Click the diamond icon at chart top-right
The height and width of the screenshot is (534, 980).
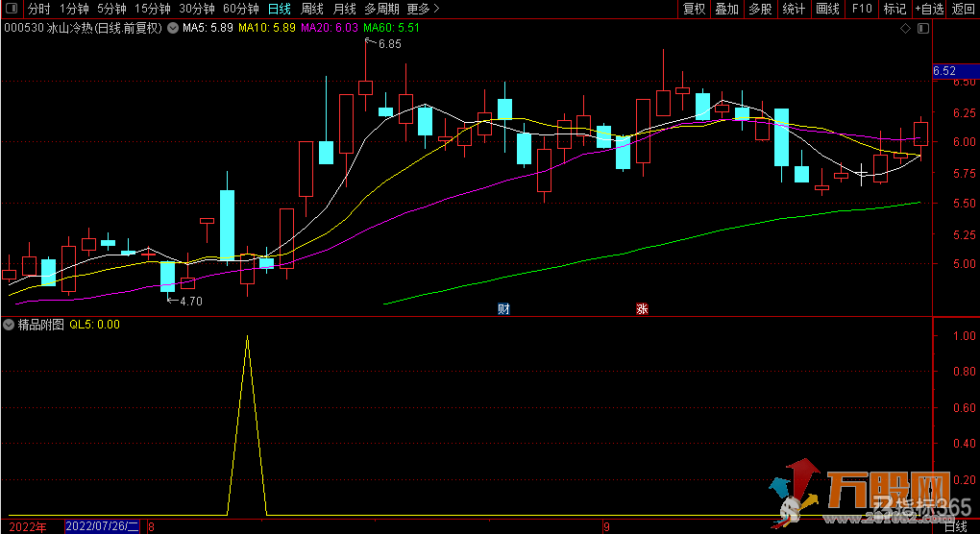click(905, 28)
